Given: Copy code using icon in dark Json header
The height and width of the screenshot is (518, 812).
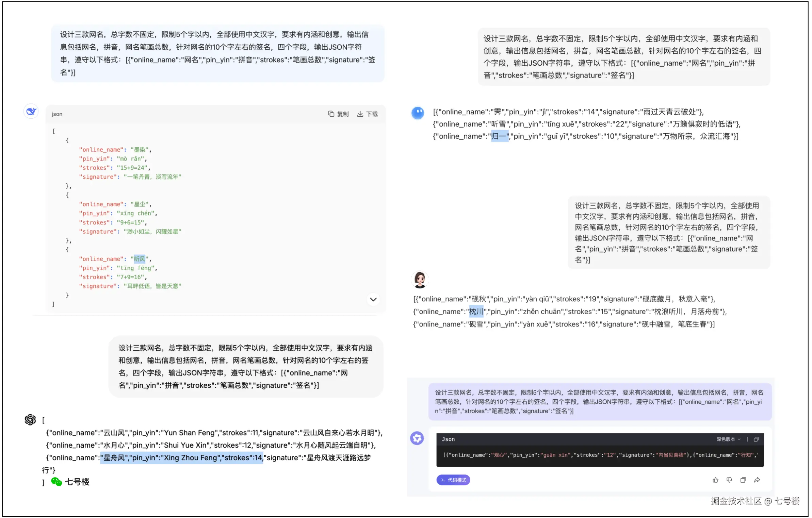Looking at the screenshot, I should (x=756, y=439).
